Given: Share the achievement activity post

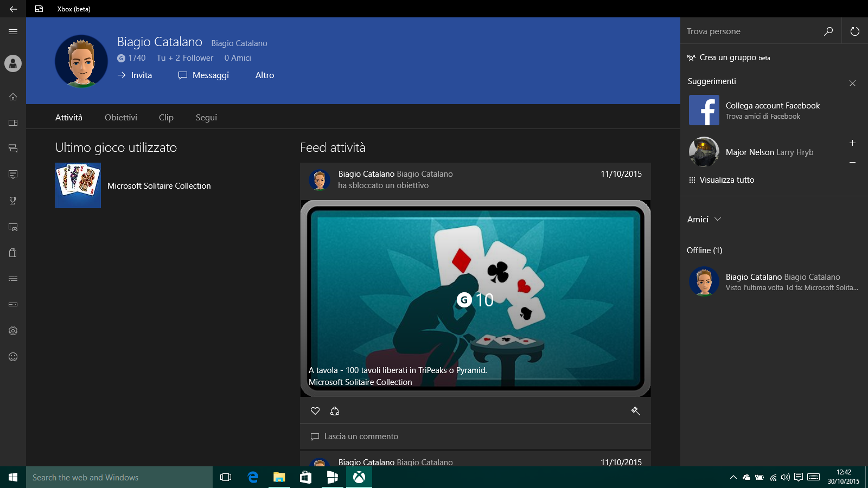Looking at the screenshot, I should click(x=335, y=411).
